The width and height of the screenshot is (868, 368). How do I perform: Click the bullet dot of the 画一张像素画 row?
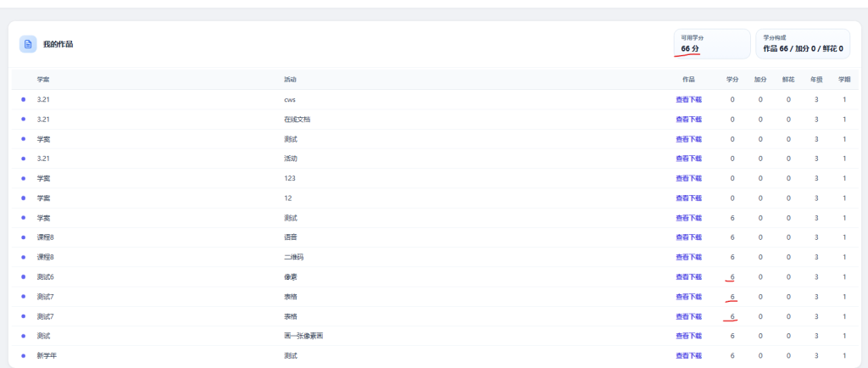23,336
